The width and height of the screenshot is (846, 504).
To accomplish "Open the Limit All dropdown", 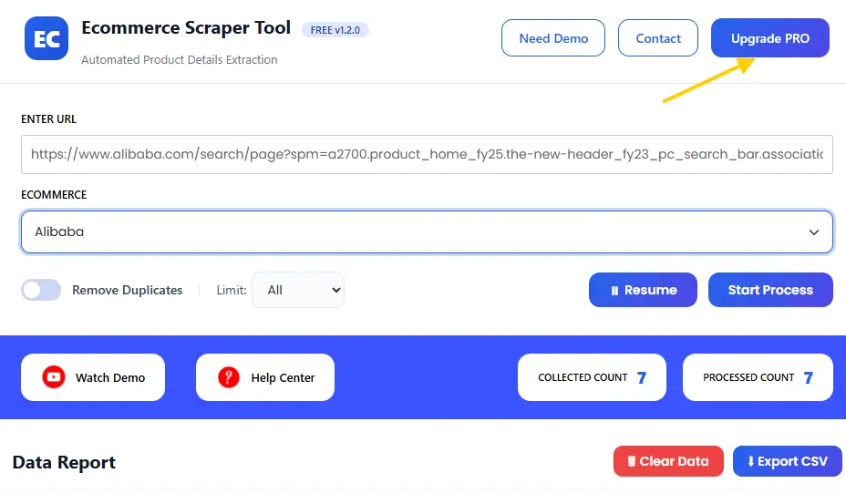I will [x=298, y=290].
